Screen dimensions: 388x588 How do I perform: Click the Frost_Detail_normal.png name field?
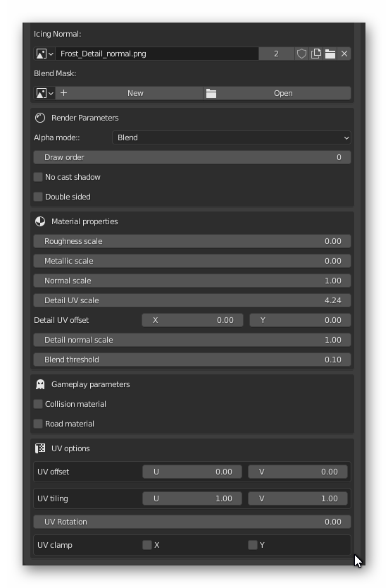click(157, 54)
